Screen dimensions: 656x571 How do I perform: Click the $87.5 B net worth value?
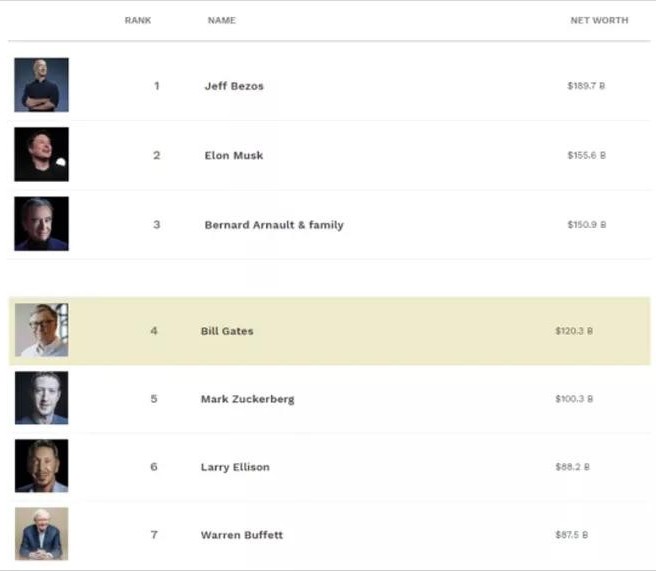point(572,535)
